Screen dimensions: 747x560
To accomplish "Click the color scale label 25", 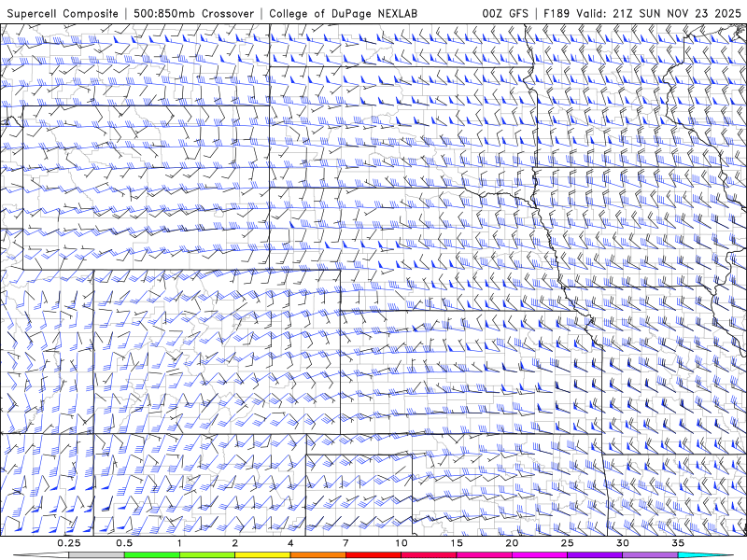I will pyautogui.click(x=567, y=543).
